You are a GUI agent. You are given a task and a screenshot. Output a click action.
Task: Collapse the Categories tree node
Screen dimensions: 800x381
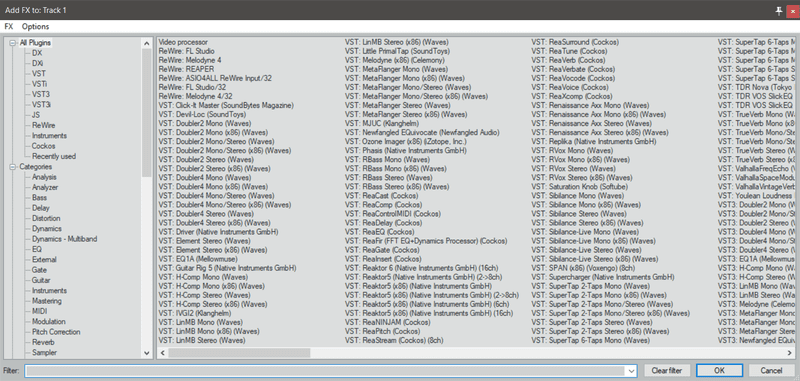(x=13, y=167)
